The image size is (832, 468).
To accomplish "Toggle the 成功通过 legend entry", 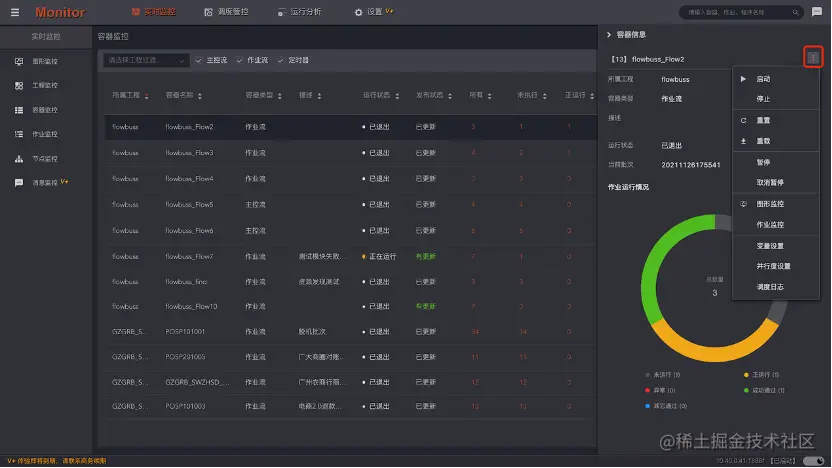I will (764, 390).
